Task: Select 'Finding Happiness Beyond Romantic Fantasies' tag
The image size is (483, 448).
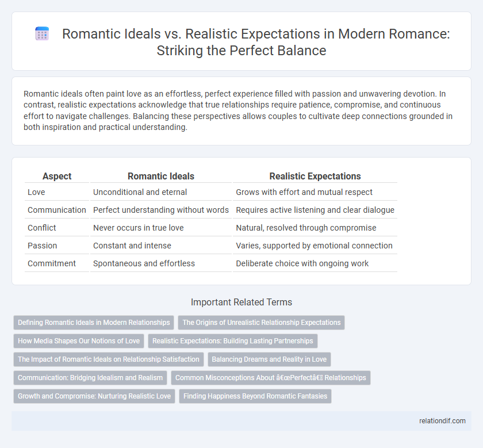Action: pos(255,396)
